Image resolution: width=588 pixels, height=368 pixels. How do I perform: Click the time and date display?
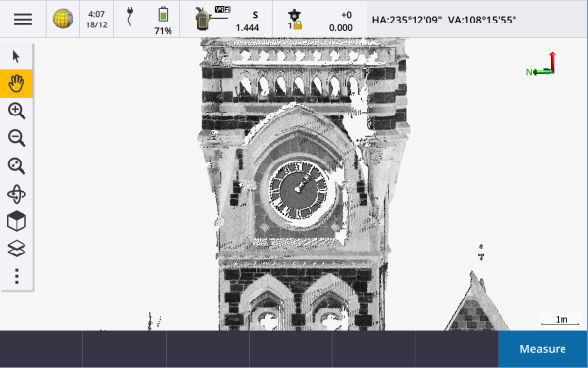[96, 20]
